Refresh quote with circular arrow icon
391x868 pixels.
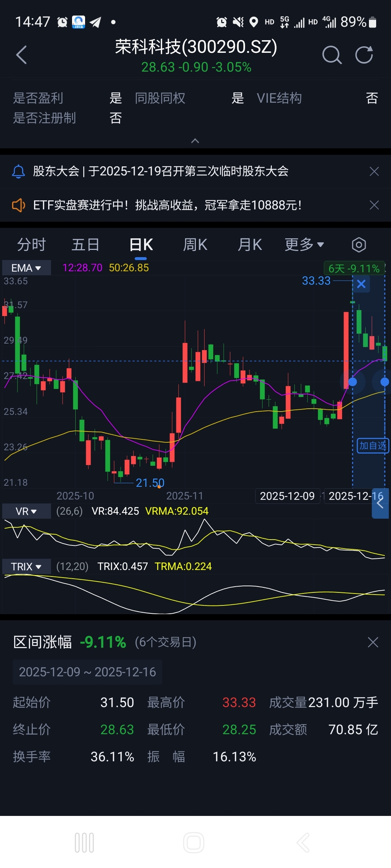(x=364, y=55)
